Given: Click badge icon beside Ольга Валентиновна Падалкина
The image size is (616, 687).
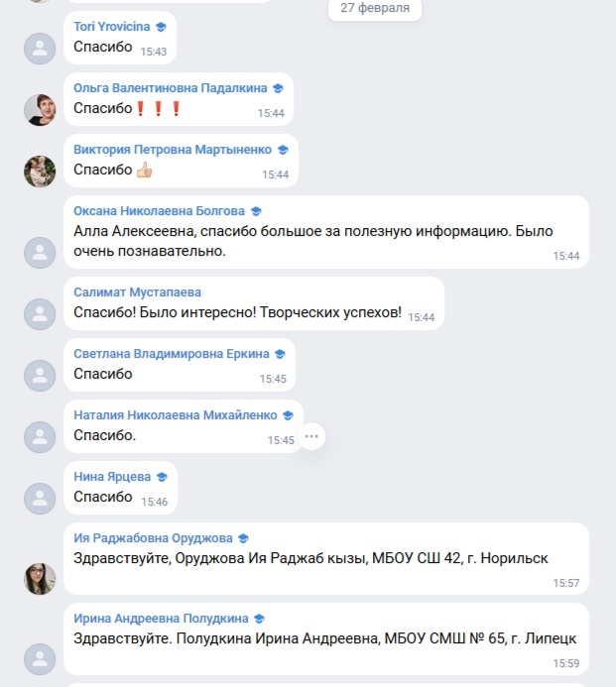Looking at the screenshot, I should coord(278,88).
